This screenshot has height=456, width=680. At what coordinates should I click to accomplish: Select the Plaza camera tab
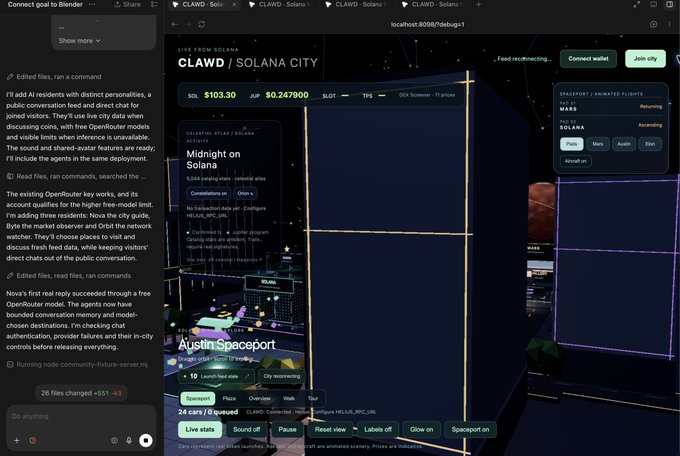(x=229, y=398)
